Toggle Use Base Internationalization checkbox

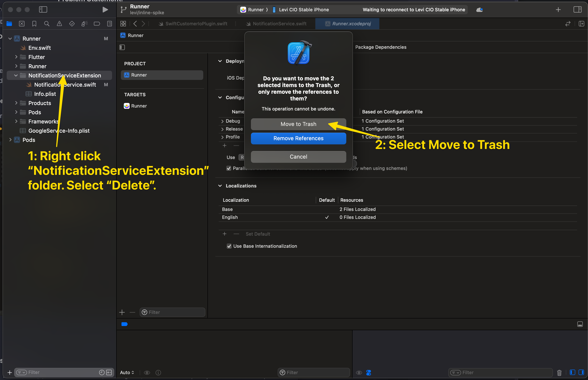pos(229,246)
